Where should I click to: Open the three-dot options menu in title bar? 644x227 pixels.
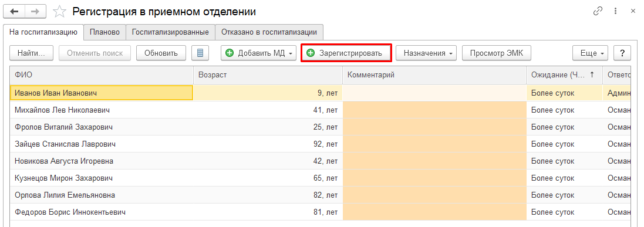click(616, 12)
